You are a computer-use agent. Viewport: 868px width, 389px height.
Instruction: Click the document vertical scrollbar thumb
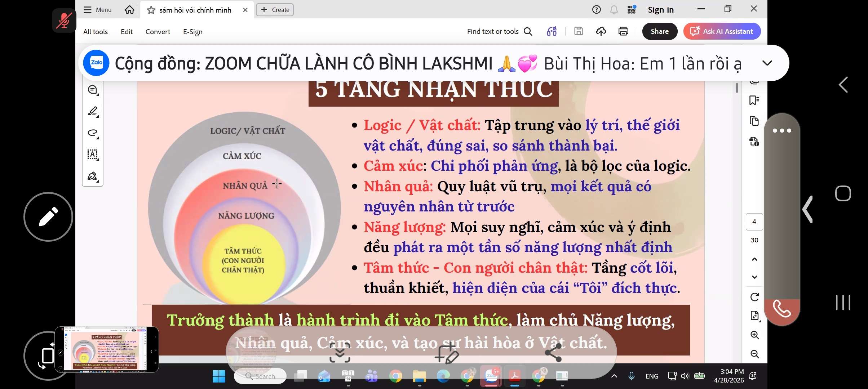pos(737,88)
